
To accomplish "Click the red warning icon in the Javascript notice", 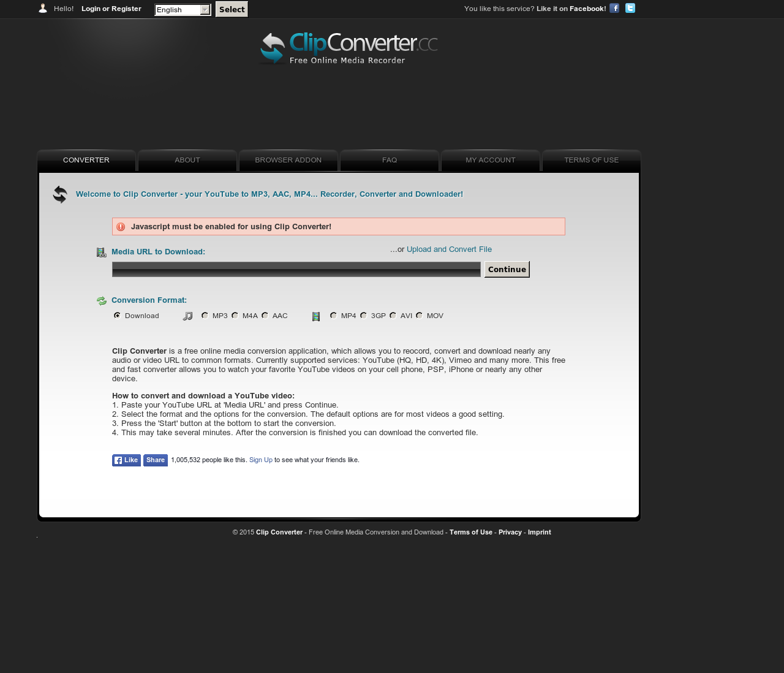I will pos(121,227).
